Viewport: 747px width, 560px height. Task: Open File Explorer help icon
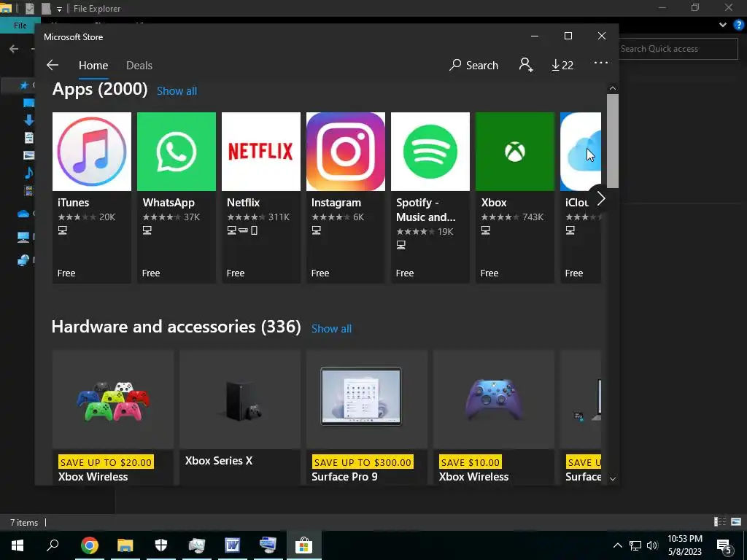tap(738, 26)
